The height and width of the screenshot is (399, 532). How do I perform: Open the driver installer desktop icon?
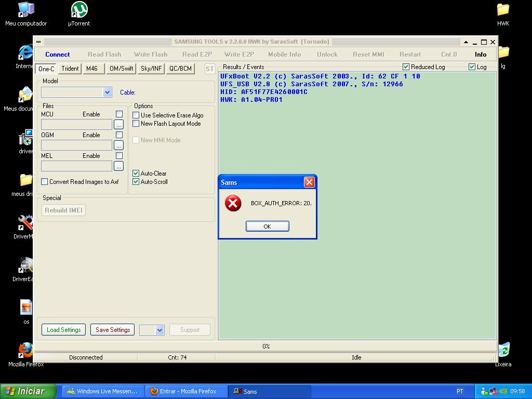tap(25, 142)
